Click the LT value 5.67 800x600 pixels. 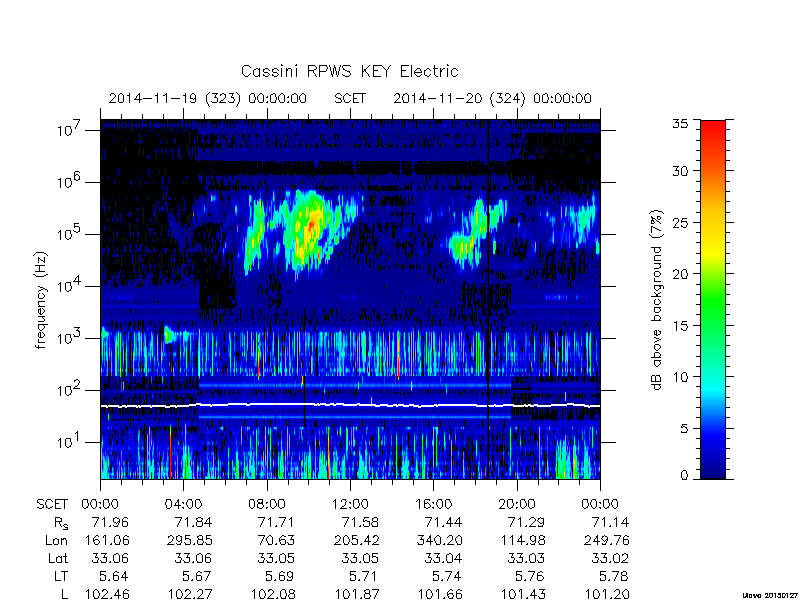(x=197, y=577)
